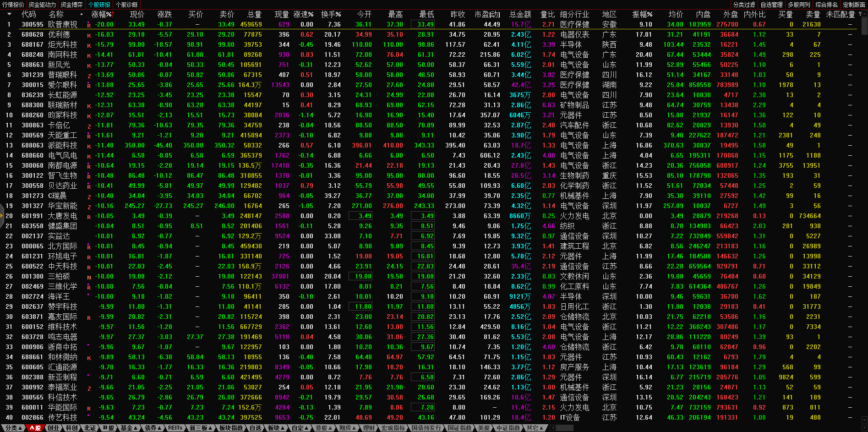Sort by the 总金额 column header

pyautogui.click(x=520, y=14)
